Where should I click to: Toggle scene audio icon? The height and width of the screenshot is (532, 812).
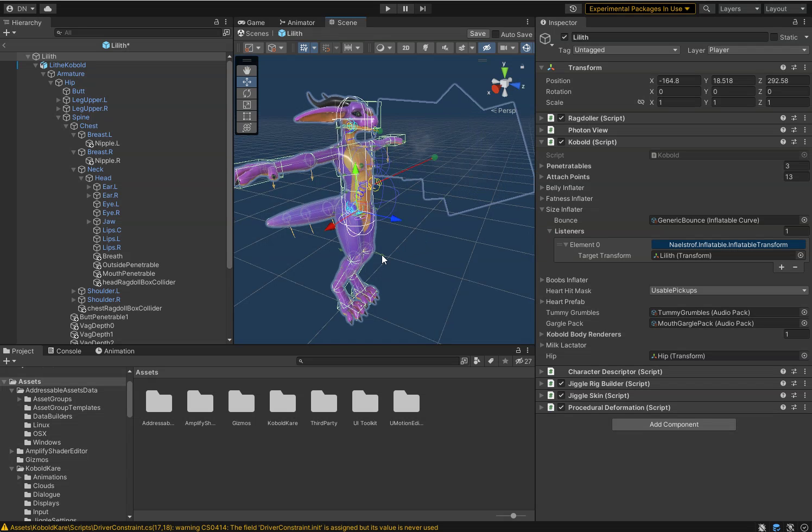tap(445, 48)
